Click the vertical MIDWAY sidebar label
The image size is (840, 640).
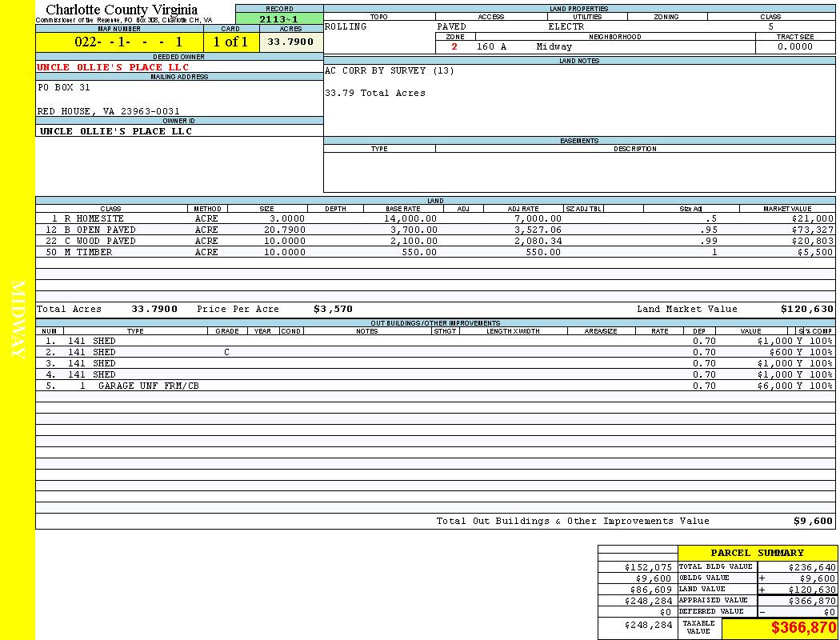coord(18,320)
